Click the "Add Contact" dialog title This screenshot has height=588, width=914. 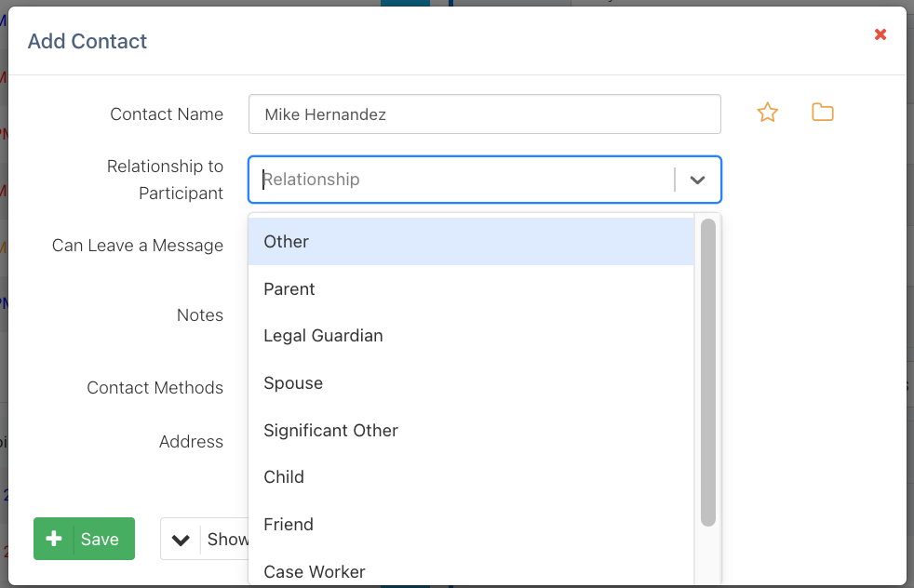click(87, 41)
